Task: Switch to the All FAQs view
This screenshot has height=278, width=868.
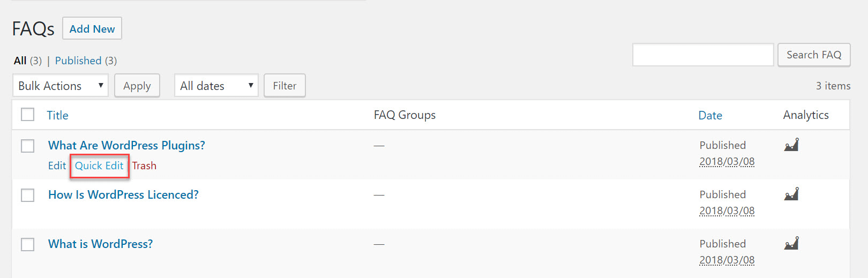Action: (20, 61)
